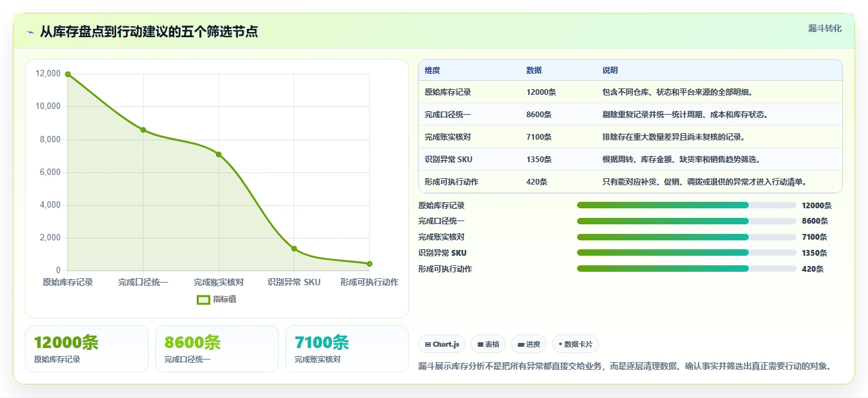Viewport: 868px width, 398px height.
Task: Click the panel title 从库存盘点到行动建议的五个筛选节点
Action: coord(149,31)
